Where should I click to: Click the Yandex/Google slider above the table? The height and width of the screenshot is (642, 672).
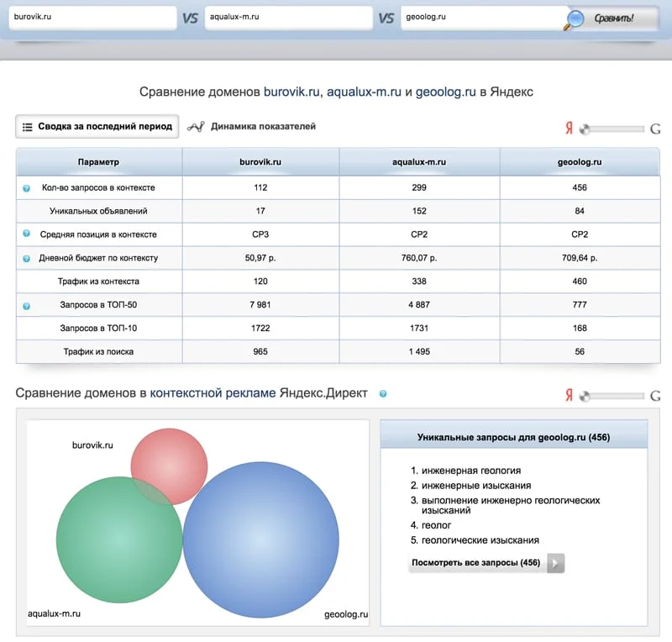click(x=612, y=129)
